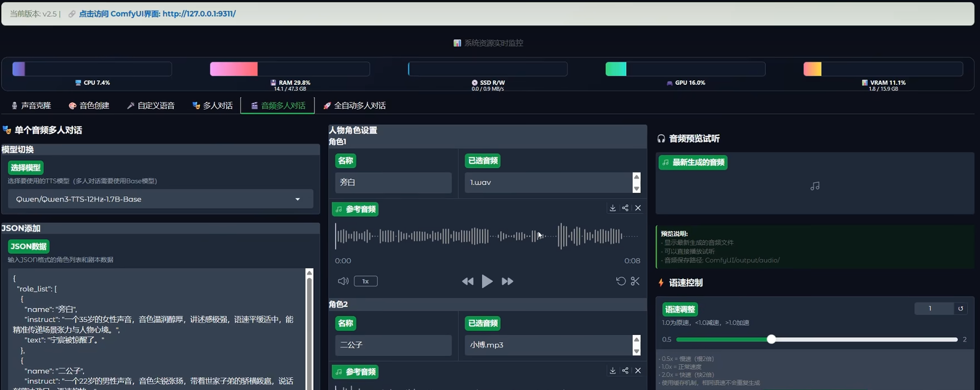Click the 最新生成的音频 label
Image resolution: width=980 pixels, height=390 pixels.
693,163
